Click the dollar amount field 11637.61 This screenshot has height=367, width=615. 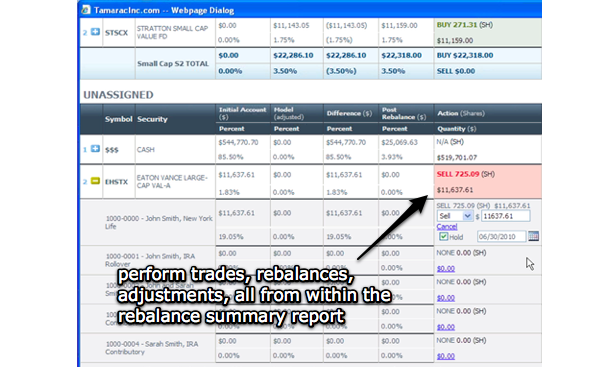[x=505, y=216]
